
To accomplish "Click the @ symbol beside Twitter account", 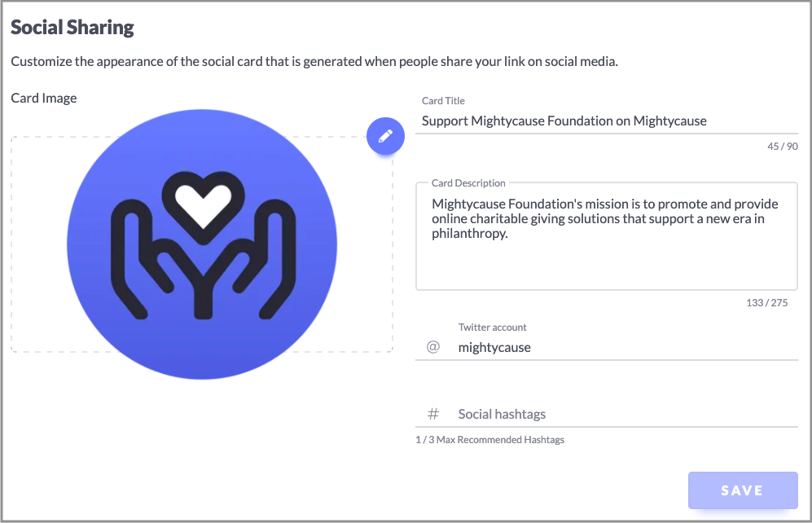I will (x=433, y=347).
